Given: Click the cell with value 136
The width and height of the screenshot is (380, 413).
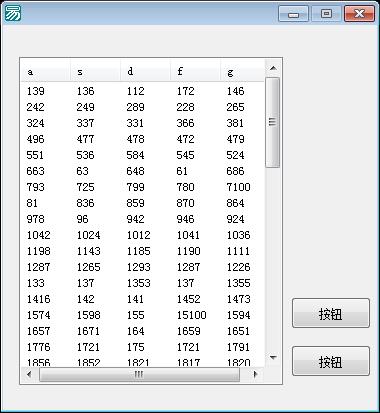Looking at the screenshot, I should pyautogui.click(x=85, y=91).
